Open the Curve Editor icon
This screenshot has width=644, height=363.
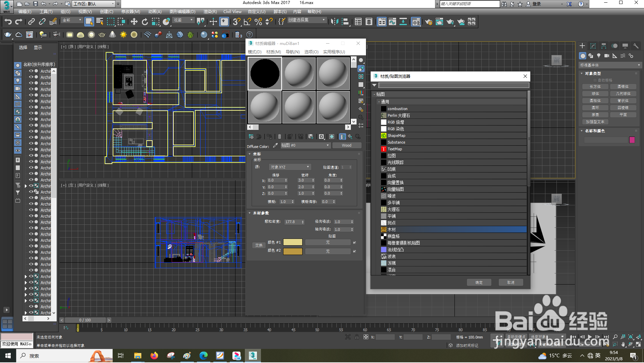coord(392,22)
